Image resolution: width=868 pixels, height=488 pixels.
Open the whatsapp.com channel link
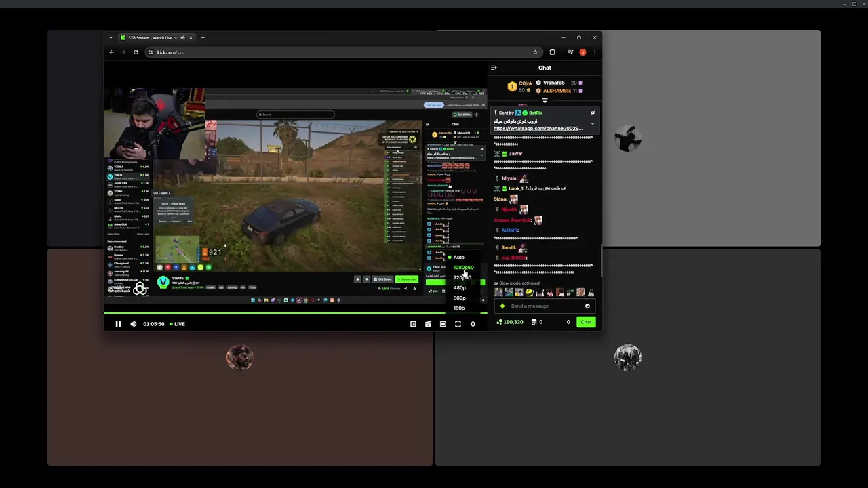click(x=538, y=128)
